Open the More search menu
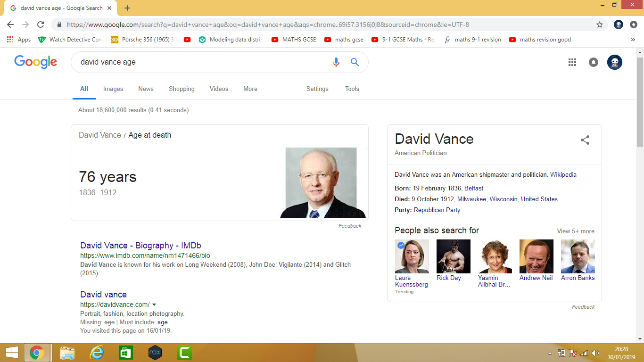This screenshot has width=644, height=362. tap(250, 89)
